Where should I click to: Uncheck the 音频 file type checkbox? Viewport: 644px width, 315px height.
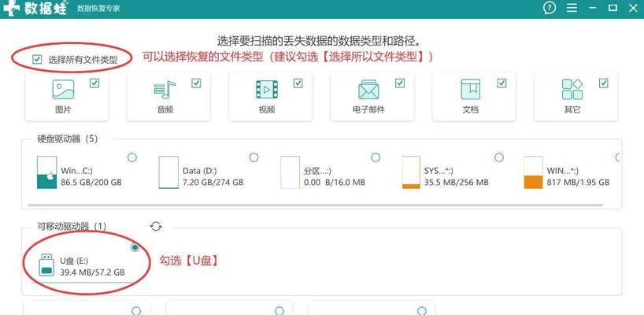pos(196,83)
